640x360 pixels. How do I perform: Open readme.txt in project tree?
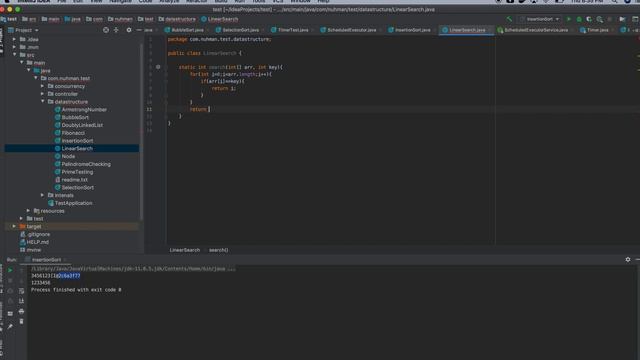click(74, 180)
